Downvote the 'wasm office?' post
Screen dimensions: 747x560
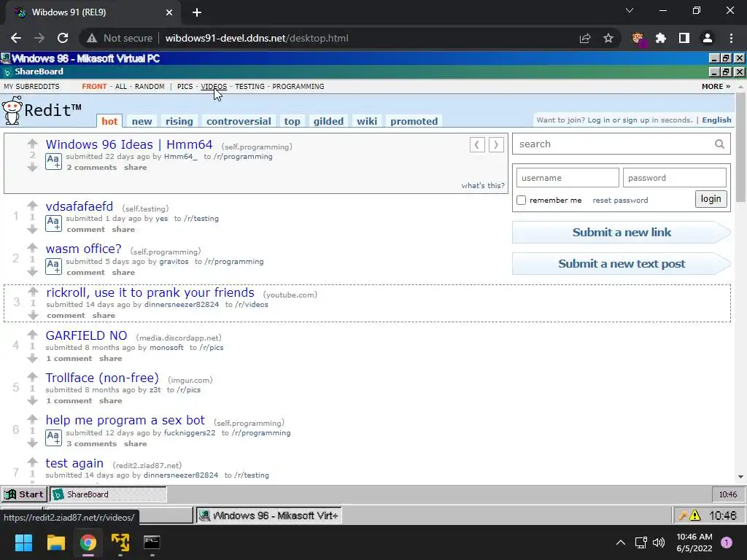pos(32,271)
